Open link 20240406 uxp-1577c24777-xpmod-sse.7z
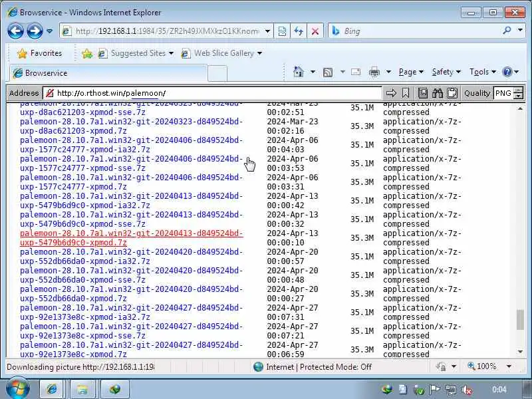 (x=131, y=164)
